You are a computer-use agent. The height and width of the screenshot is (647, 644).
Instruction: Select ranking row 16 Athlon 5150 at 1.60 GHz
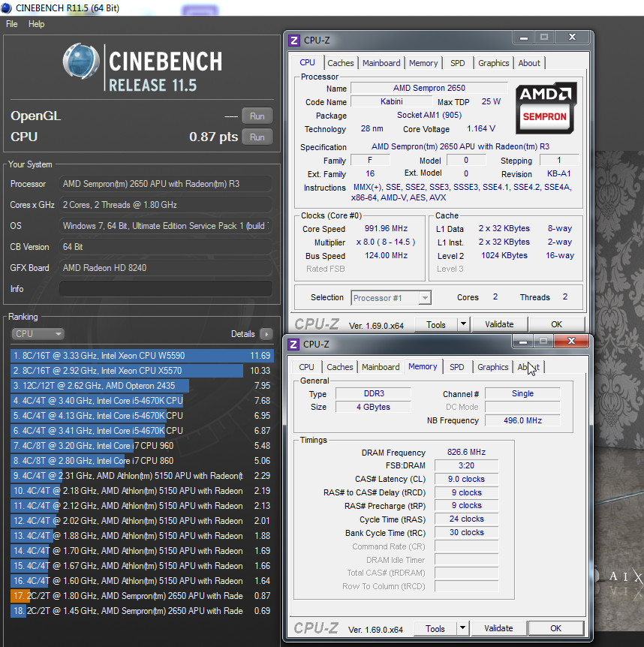[142, 580]
